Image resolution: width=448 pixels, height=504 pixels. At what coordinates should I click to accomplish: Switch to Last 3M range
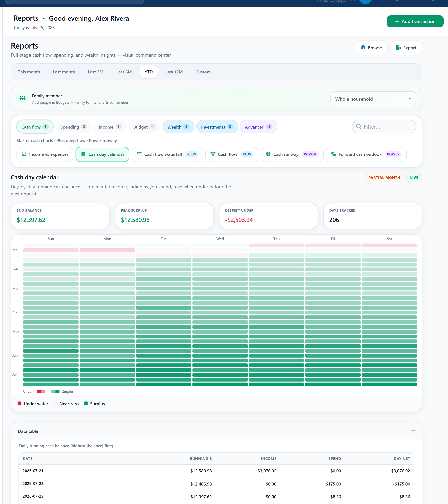(96, 72)
